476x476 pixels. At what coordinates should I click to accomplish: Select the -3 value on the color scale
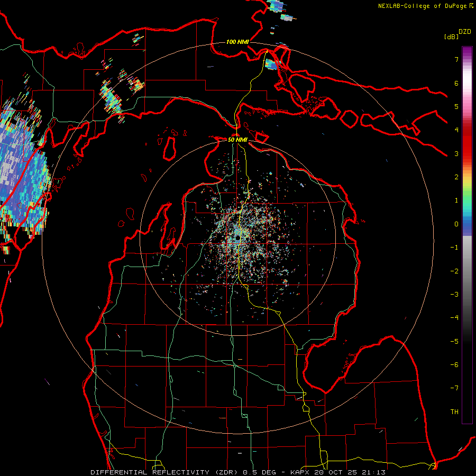[454, 295]
